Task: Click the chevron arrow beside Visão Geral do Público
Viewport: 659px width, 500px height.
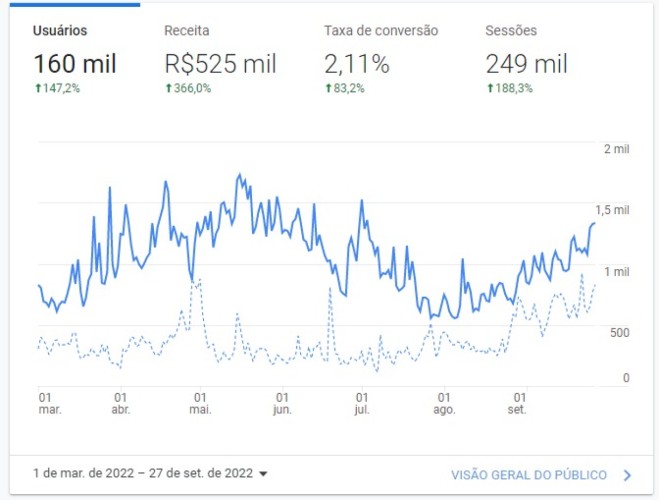Action: [627, 475]
